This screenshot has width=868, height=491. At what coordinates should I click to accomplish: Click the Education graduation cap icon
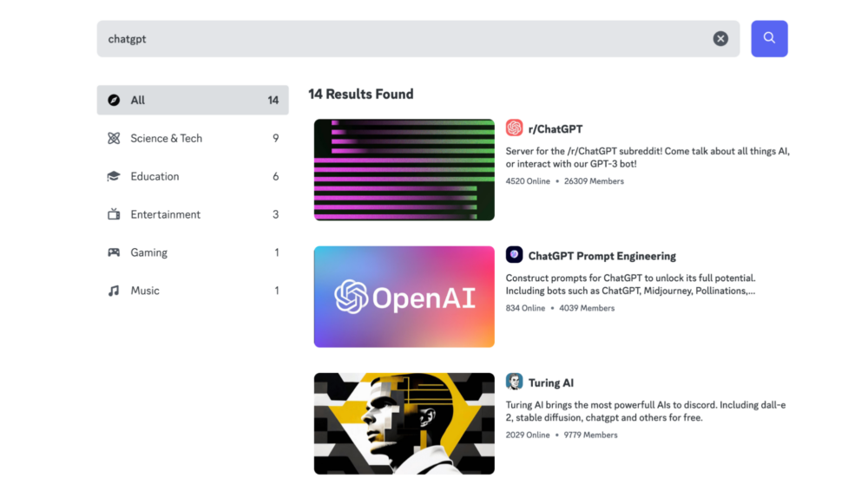click(114, 176)
